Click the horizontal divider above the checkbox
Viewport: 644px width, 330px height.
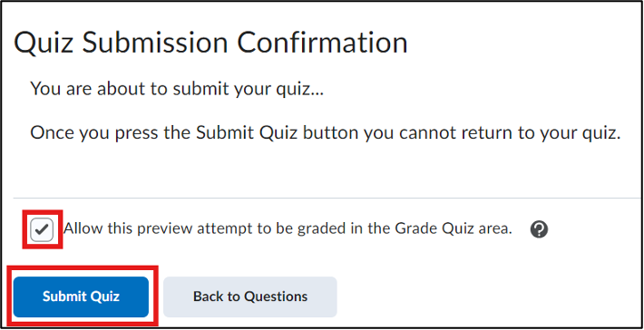[327, 199]
